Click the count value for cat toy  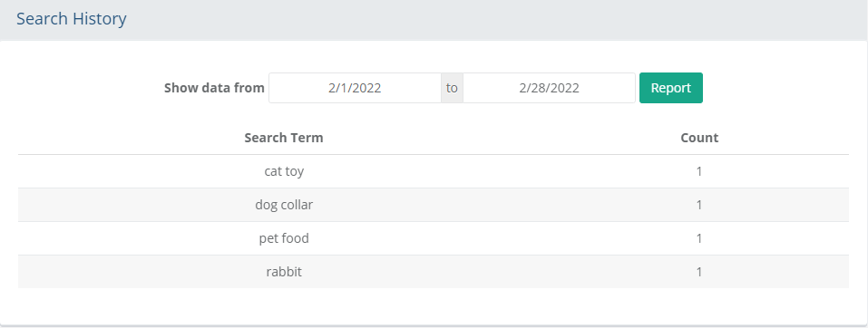click(x=699, y=171)
